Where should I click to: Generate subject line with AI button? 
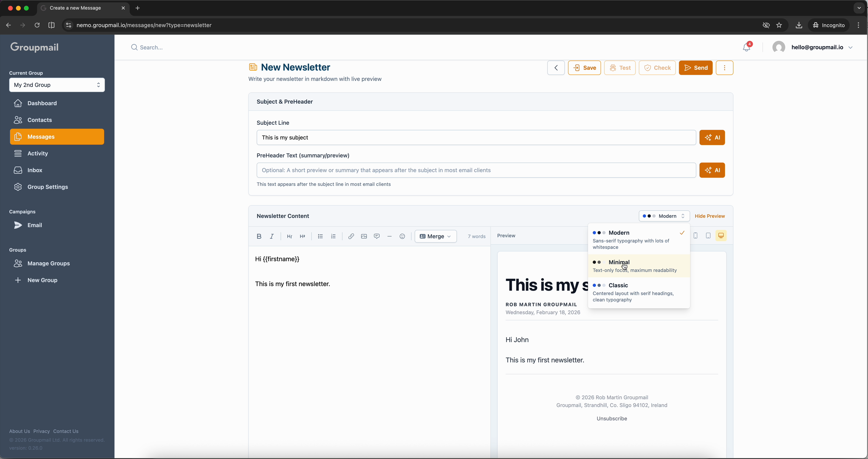pos(712,138)
